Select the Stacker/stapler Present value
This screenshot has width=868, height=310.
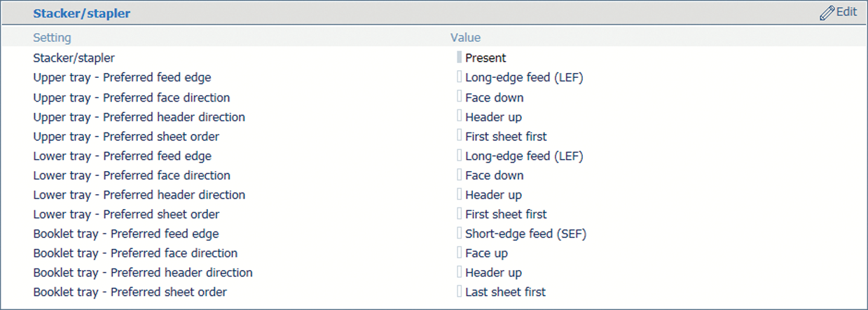pos(485,58)
